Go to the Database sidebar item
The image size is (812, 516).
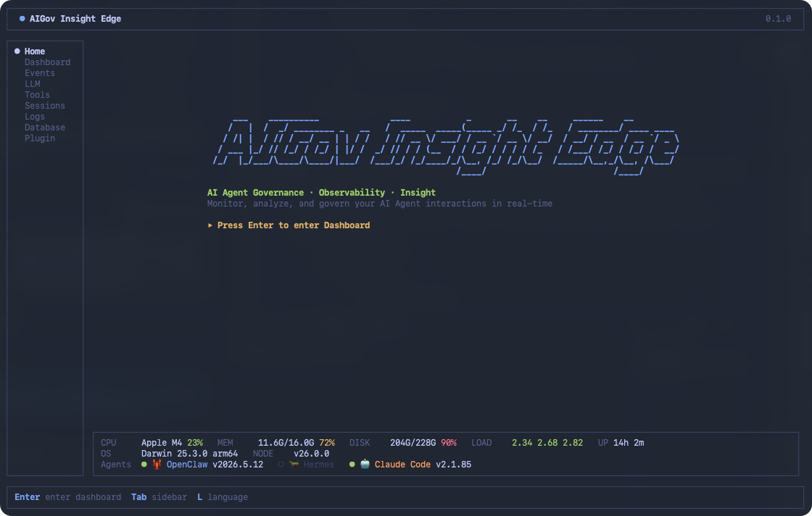point(44,128)
